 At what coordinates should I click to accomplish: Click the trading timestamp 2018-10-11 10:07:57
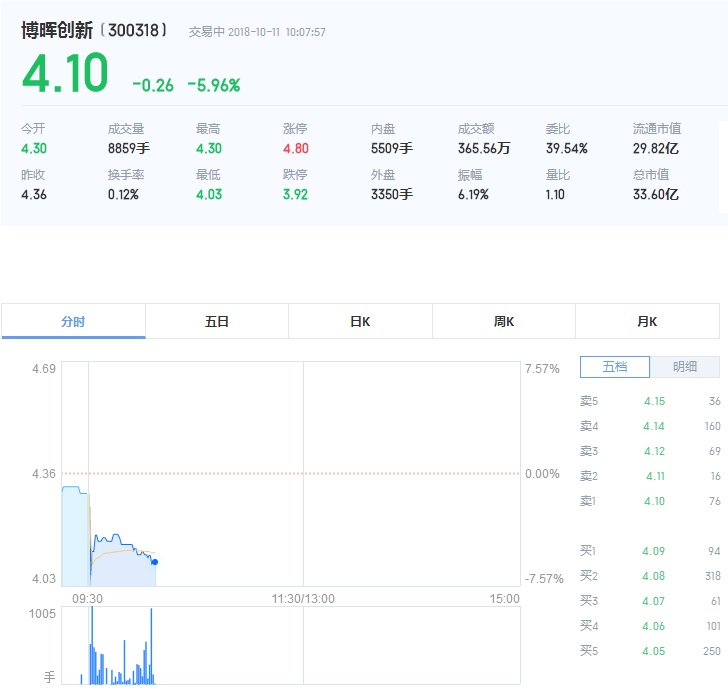tap(277, 32)
